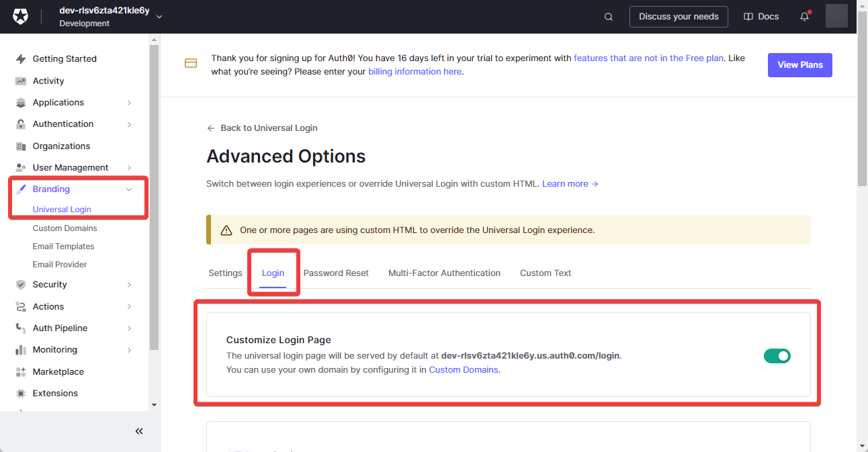
Task: Click the page scrollbar down arrow
Action: (863, 446)
